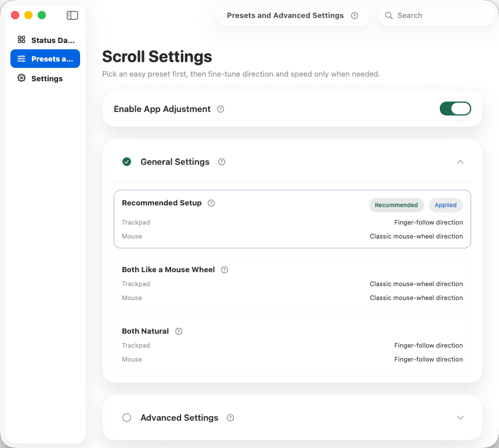499x448 pixels.
Task: Select the Recommended Setup preset card
Action: 292,219
